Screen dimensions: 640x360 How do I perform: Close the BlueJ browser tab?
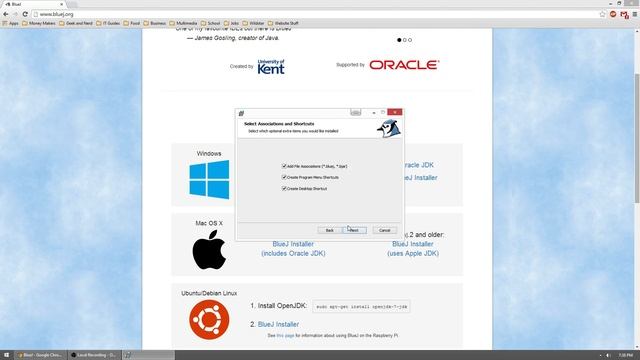click(62, 4)
